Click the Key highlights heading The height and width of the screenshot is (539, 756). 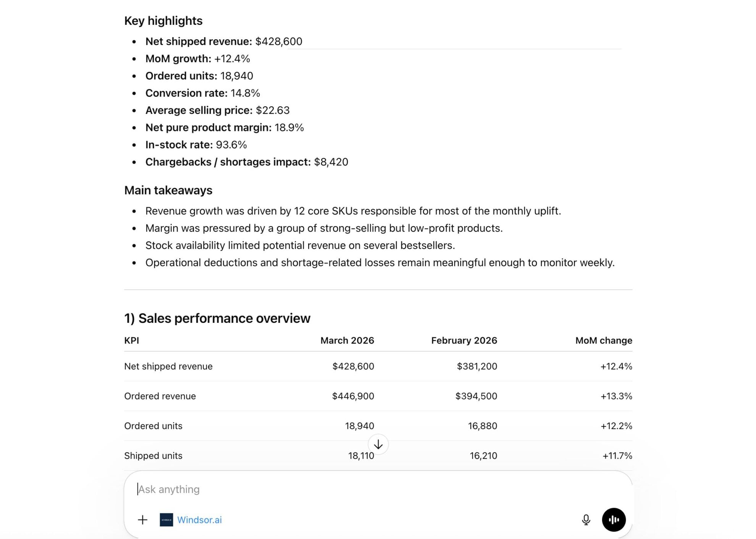point(163,21)
